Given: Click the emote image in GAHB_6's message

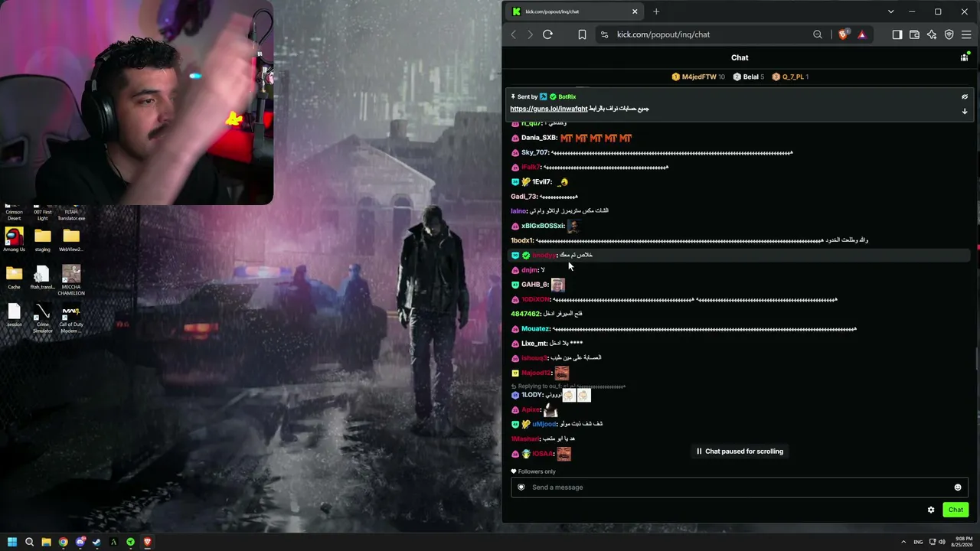Looking at the screenshot, I should click(557, 285).
